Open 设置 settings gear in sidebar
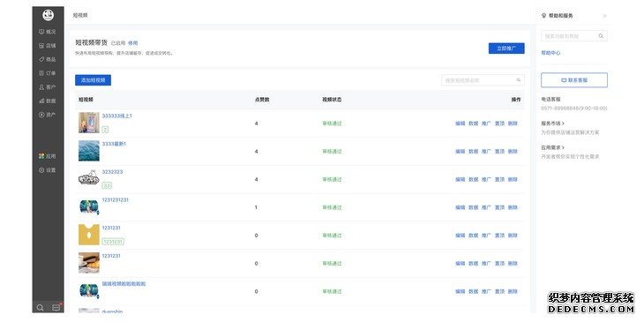The image size is (644, 322). pos(41,170)
